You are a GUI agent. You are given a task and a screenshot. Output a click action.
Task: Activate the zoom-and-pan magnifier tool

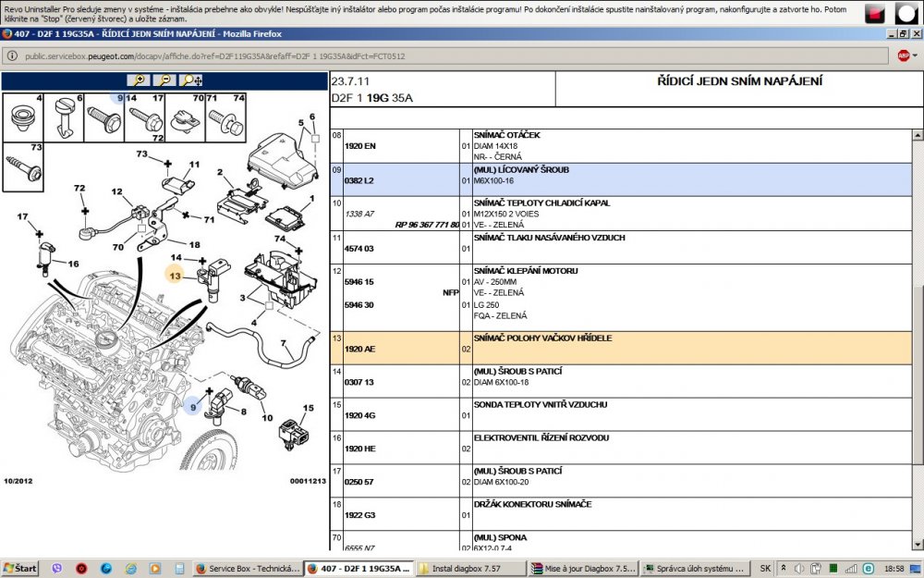click(x=191, y=80)
